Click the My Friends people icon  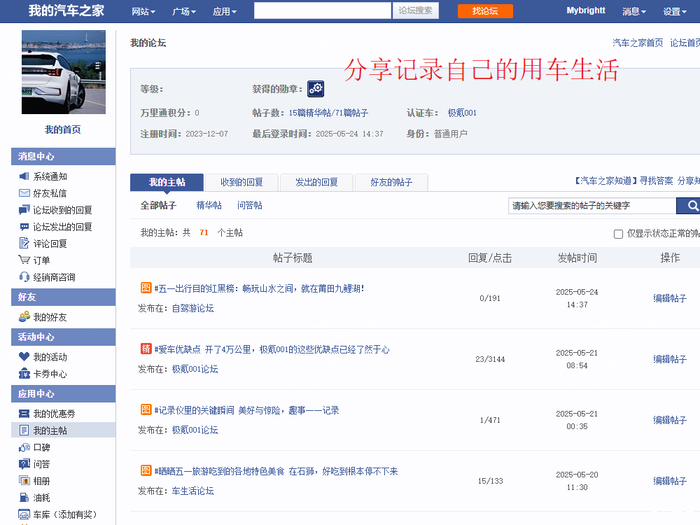click(25, 317)
